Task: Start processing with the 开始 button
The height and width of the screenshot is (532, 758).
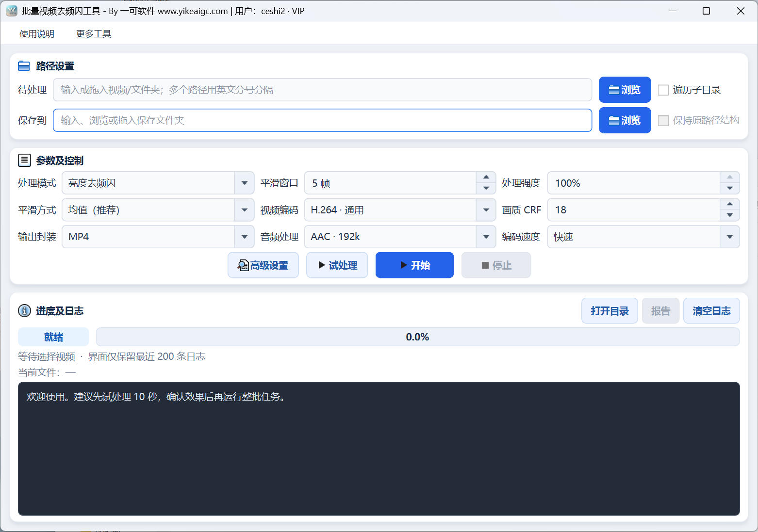Action: 415,265
